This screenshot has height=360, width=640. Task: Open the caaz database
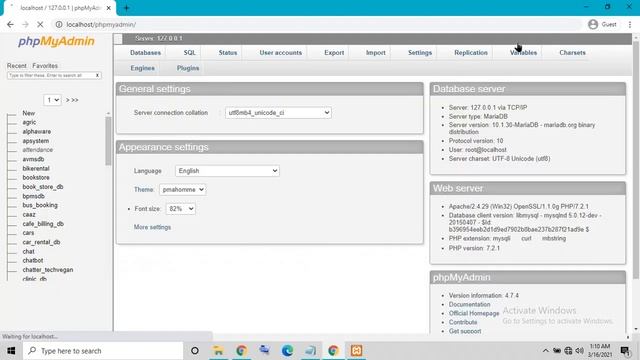tap(29, 215)
